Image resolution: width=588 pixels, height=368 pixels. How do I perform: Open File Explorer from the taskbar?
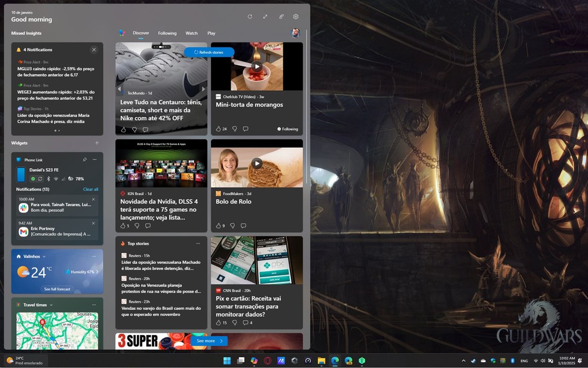pos(321,361)
